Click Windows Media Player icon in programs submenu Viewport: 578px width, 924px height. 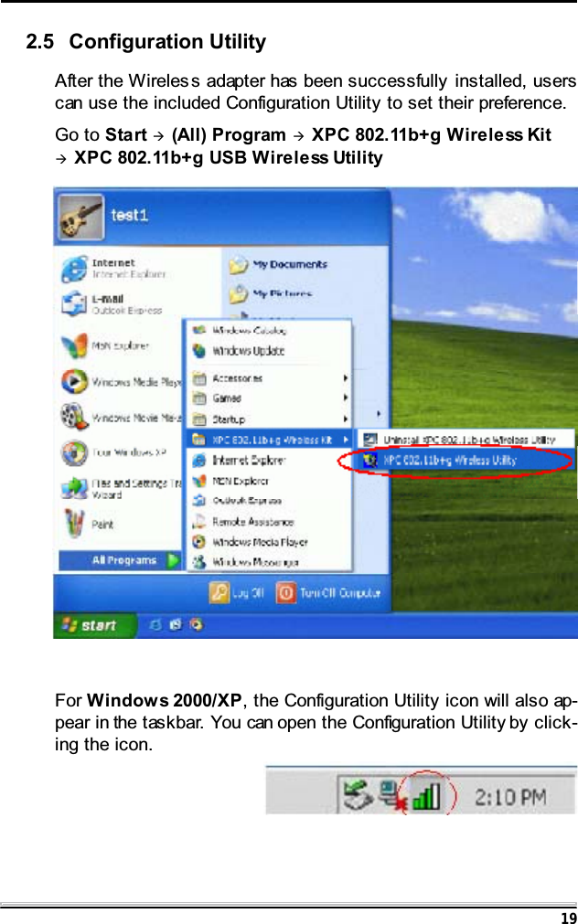(x=199, y=542)
